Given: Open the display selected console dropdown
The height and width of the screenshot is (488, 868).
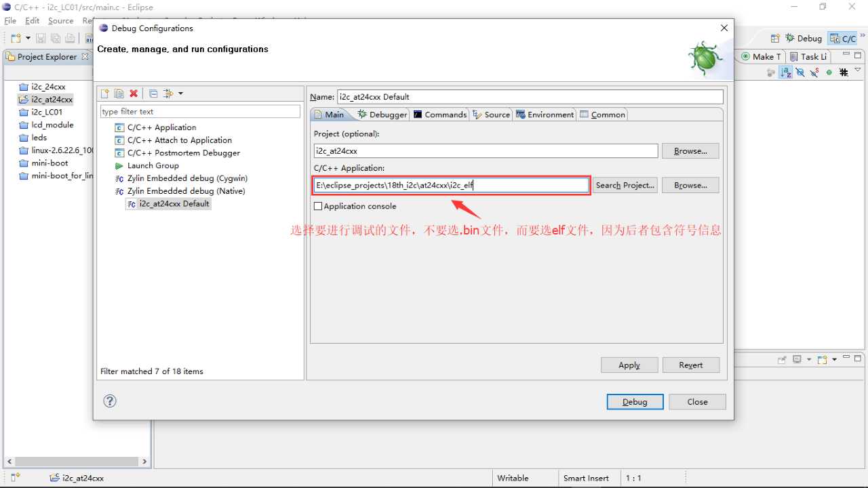Looking at the screenshot, I should 809,359.
